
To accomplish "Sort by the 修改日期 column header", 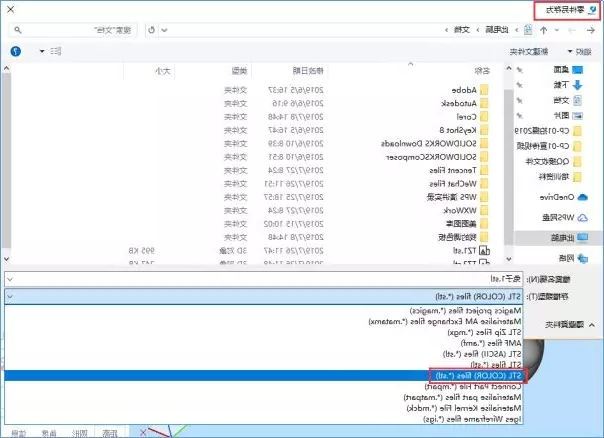I will tap(308, 70).
